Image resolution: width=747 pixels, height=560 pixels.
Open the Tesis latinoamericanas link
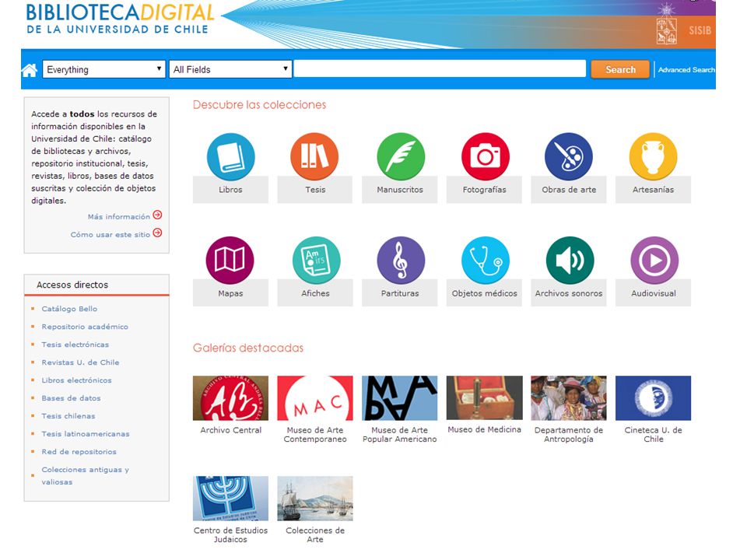click(86, 434)
